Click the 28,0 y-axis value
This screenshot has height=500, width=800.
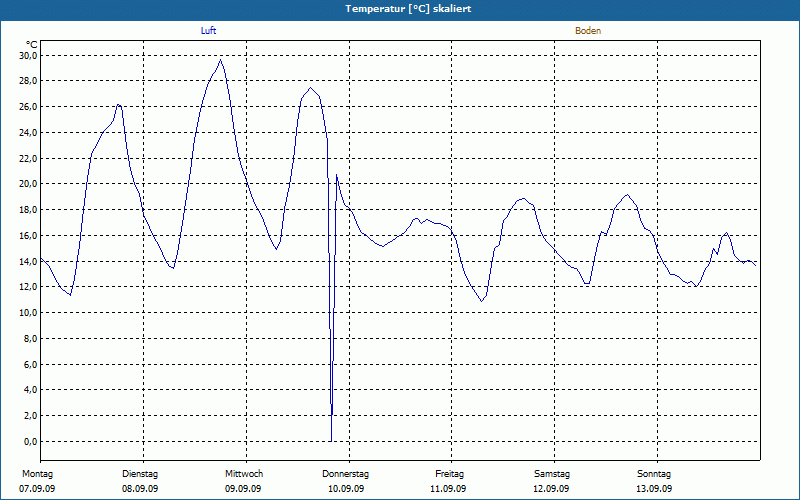30,81
